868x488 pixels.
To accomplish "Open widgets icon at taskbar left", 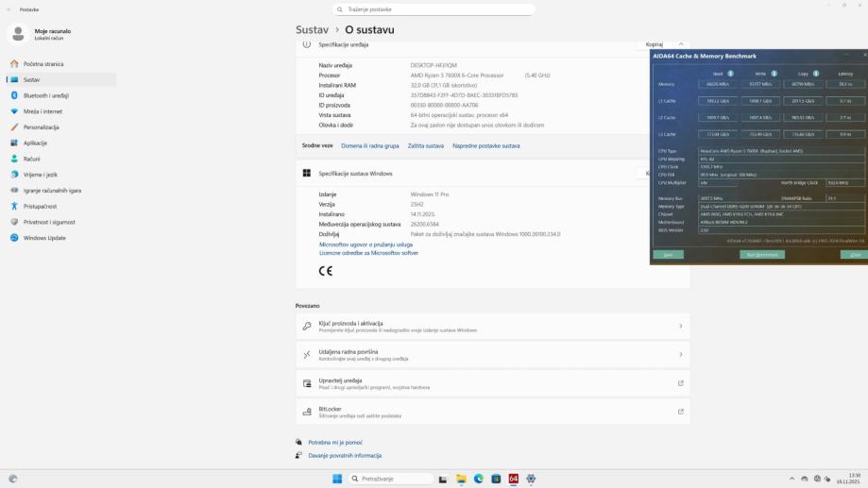I will pyautogui.click(x=13, y=479).
